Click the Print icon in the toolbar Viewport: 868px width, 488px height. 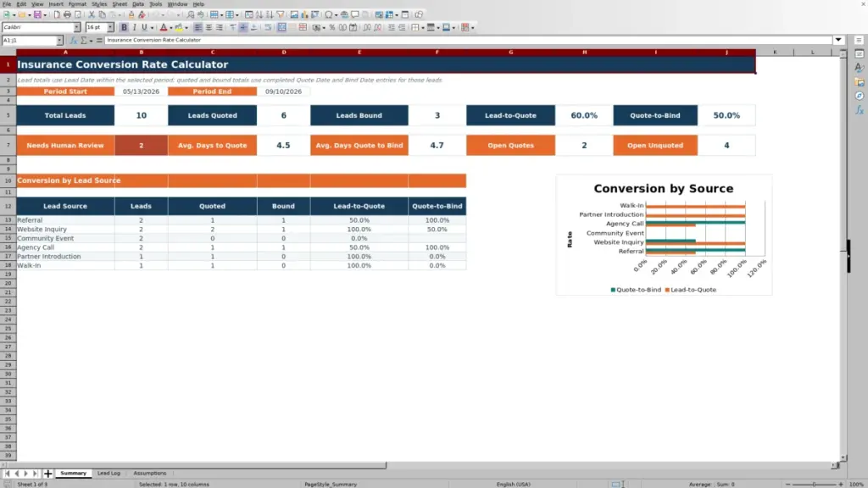click(x=67, y=14)
